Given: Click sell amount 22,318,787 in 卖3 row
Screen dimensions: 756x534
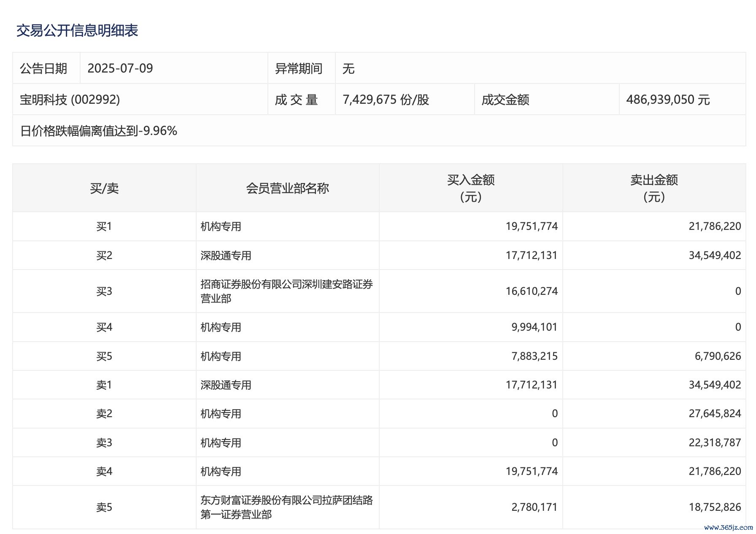Looking at the screenshot, I should (x=715, y=443).
